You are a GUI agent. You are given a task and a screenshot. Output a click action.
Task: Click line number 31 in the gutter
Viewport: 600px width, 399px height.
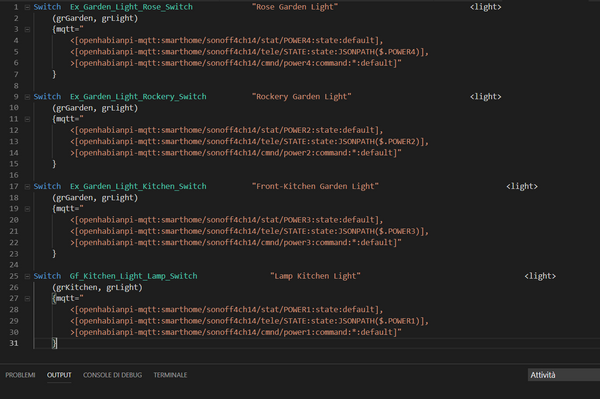pos(14,343)
